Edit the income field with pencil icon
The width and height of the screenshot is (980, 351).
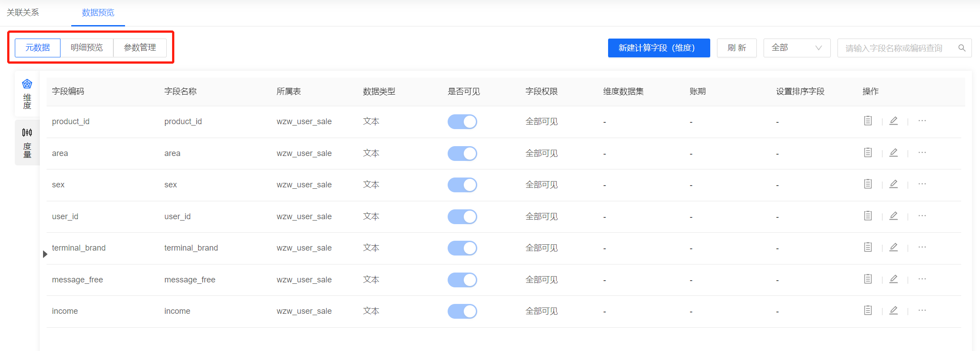(x=894, y=310)
